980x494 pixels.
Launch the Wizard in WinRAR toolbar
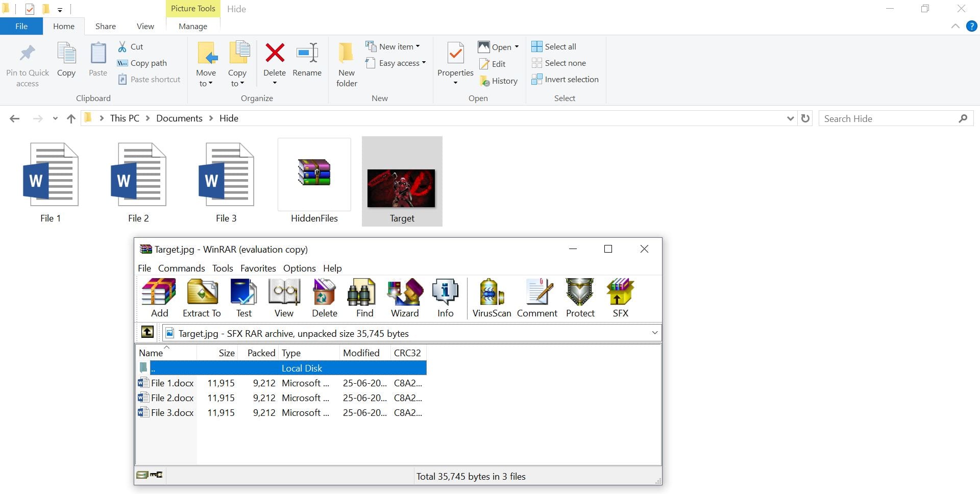tap(405, 298)
